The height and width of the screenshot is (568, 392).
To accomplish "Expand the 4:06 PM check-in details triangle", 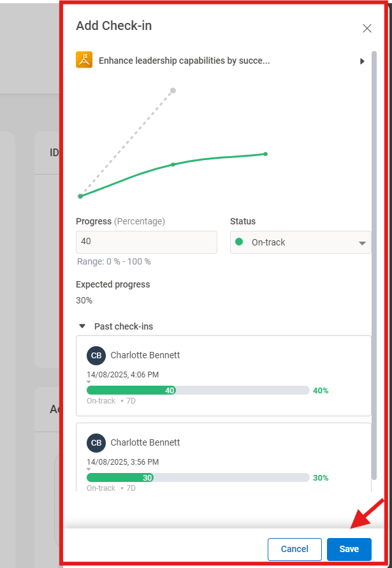I will pyautogui.click(x=87, y=382).
